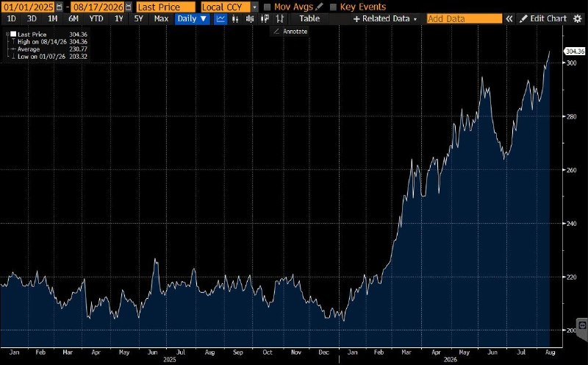Open calendar picker for end date 08/17/2026
This screenshot has width=588, height=365.
tap(129, 7)
